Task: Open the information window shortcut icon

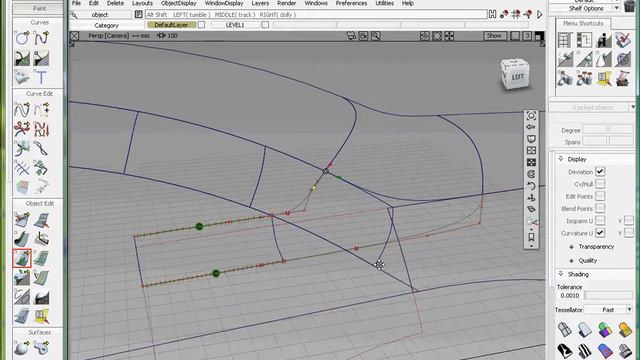Action: pyautogui.click(x=604, y=40)
